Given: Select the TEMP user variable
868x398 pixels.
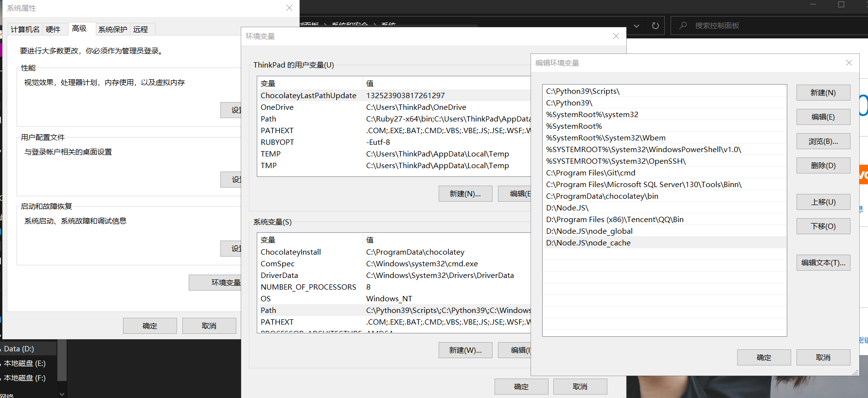Looking at the screenshot, I should [x=394, y=154].
